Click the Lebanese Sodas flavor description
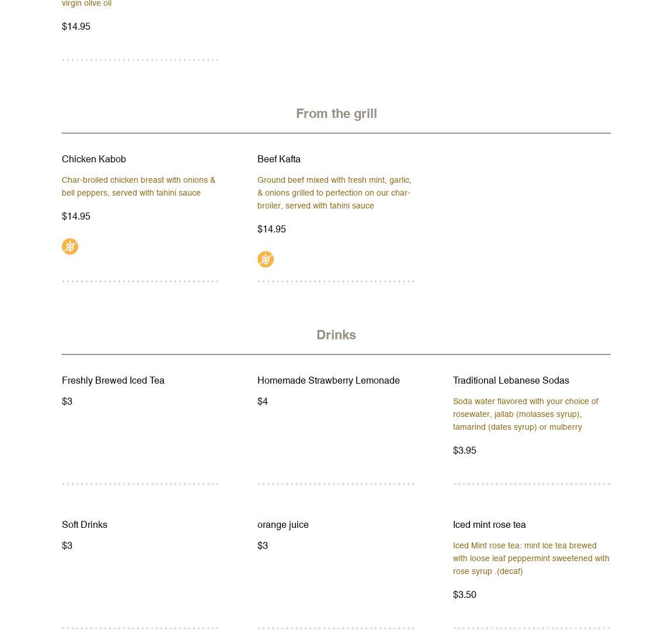The height and width of the screenshot is (633, 672). (x=525, y=414)
